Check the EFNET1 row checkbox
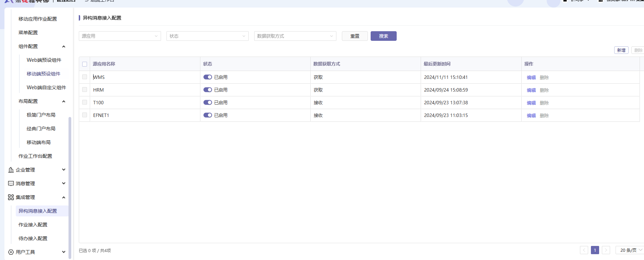The image size is (644, 260). click(85, 115)
